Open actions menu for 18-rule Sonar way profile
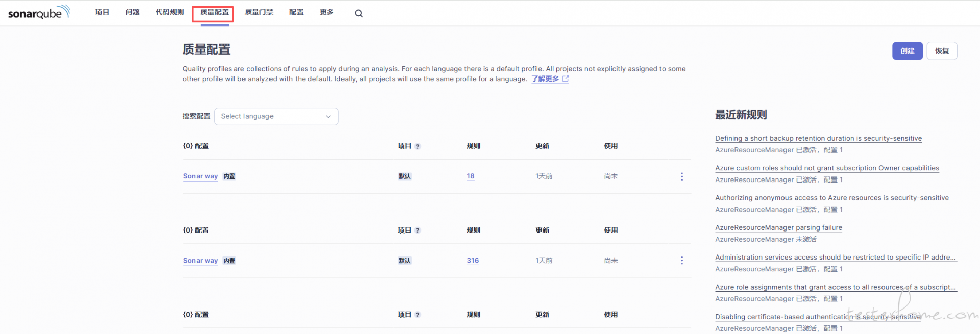The width and height of the screenshot is (980, 334). (x=681, y=176)
